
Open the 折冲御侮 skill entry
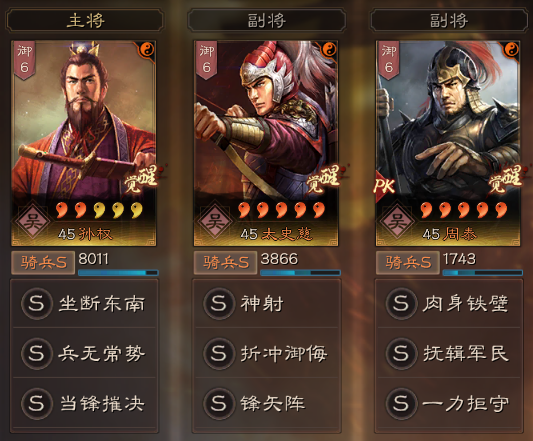coord(266,353)
